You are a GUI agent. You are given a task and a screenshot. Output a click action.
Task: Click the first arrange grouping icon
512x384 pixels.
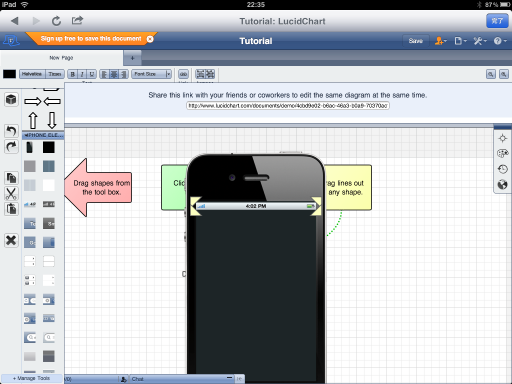coord(200,74)
